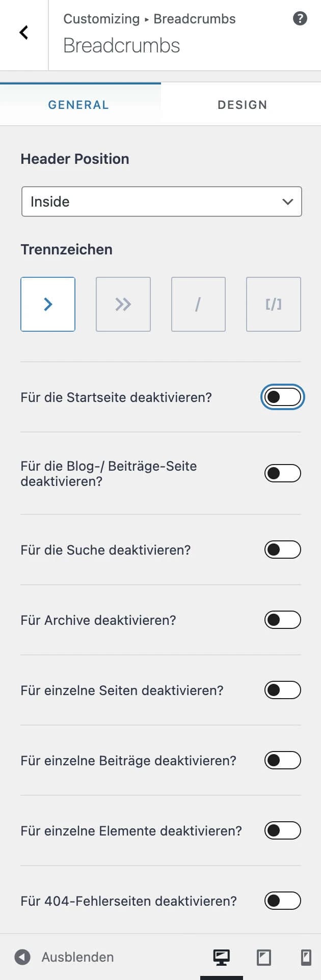Image resolution: width=321 pixels, height=980 pixels.
Task: Toggle 'Für einzelne Seiten deaktivieren?' switch
Action: click(283, 690)
